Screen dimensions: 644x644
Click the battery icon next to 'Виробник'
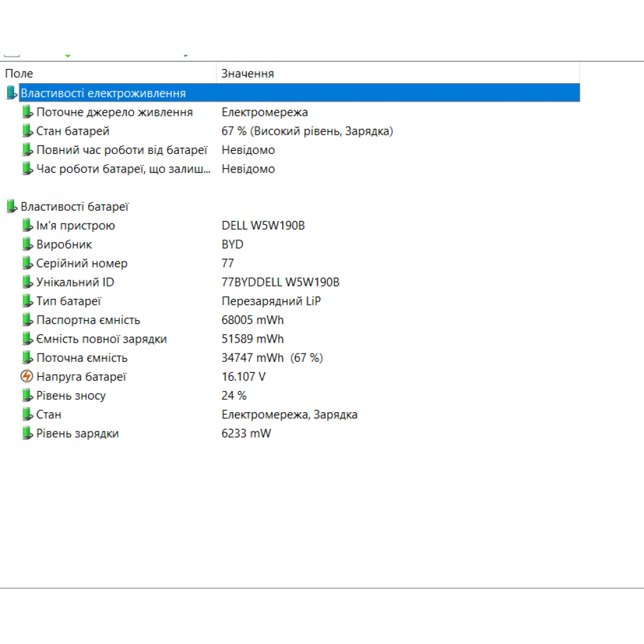[x=28, y=244]
